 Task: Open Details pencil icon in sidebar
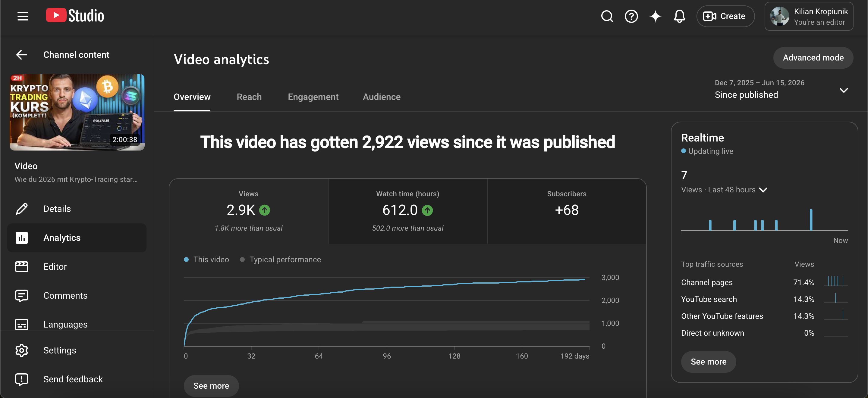[x=22, y=209]
